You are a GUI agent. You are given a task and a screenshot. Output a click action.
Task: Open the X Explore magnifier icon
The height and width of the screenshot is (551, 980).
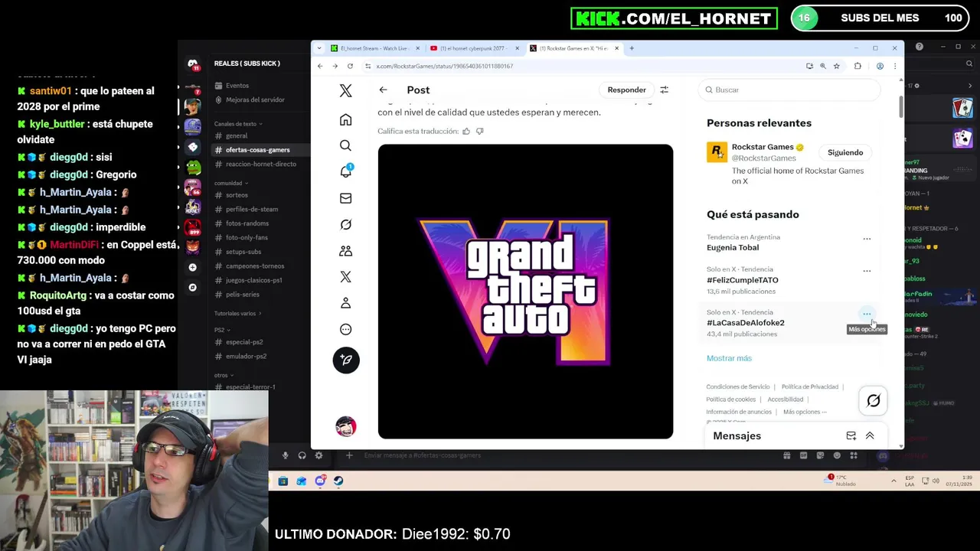[345, 145]
